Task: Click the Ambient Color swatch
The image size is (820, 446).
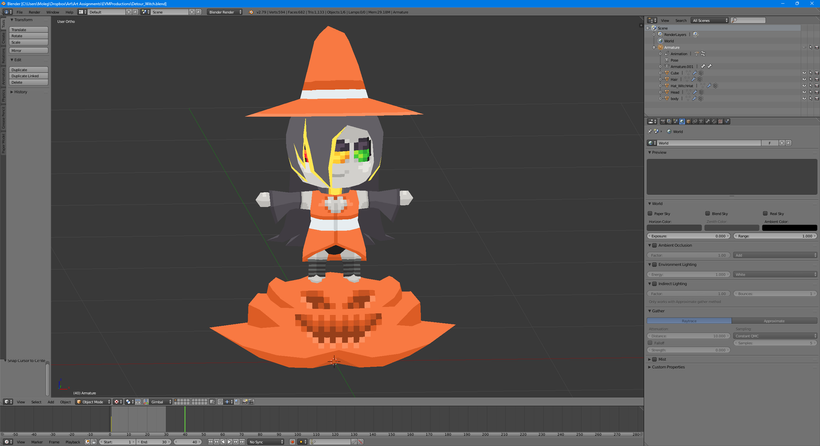Action: point(789,228)
